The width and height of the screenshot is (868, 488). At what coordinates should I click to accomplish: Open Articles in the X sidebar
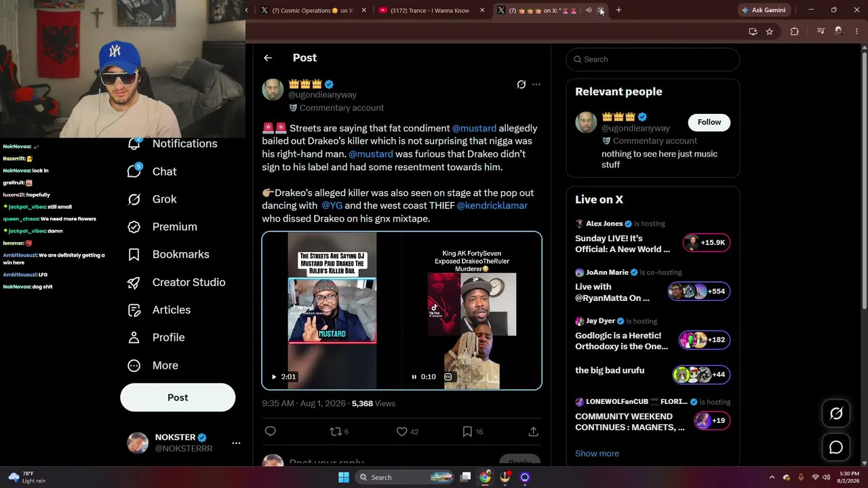tap(159, 310)
